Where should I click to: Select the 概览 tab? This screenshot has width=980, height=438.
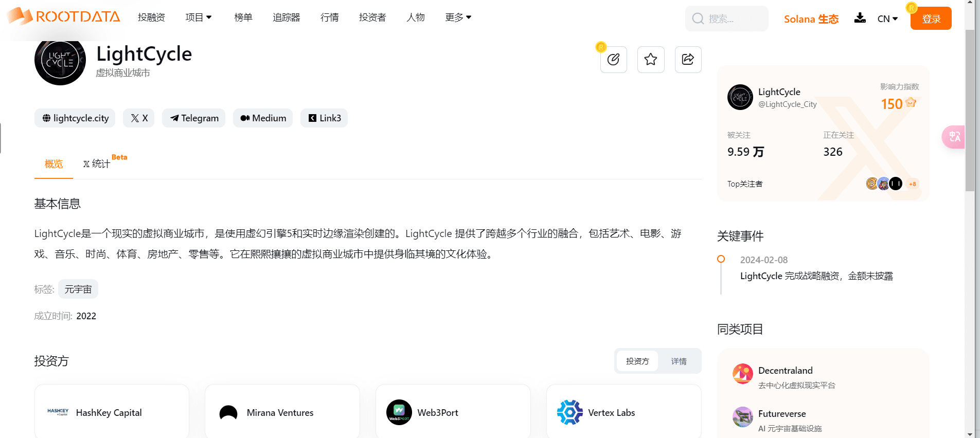click(x=54, y=164)
